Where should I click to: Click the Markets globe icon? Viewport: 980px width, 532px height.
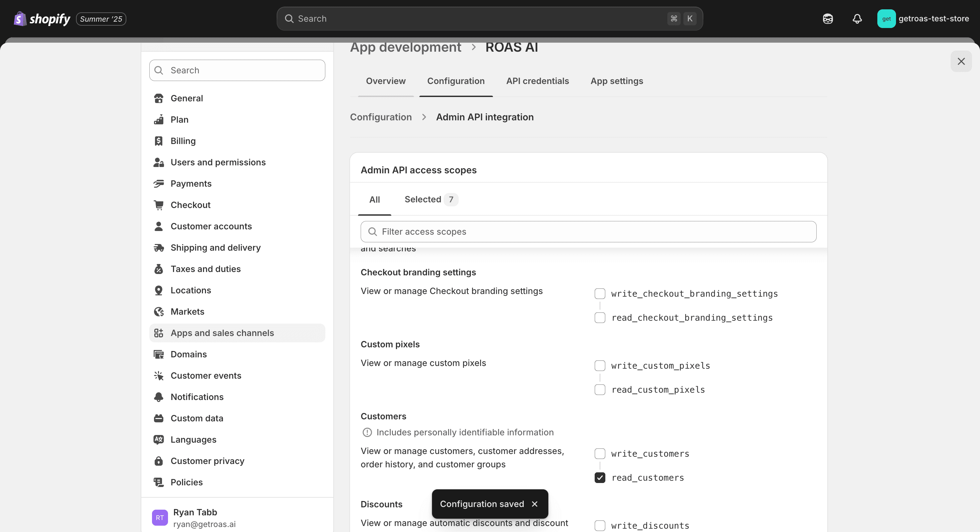click(x=159, y=311)
